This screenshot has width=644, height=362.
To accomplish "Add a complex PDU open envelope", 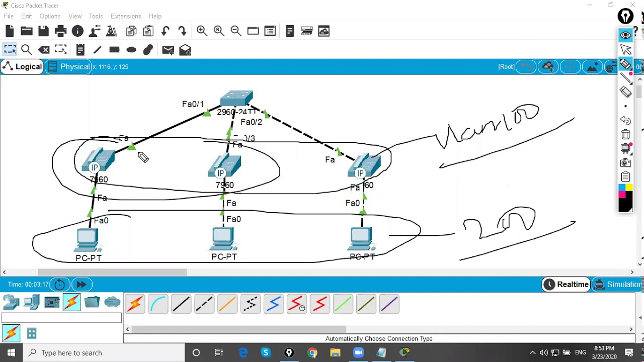I will [x=185, y=50].
